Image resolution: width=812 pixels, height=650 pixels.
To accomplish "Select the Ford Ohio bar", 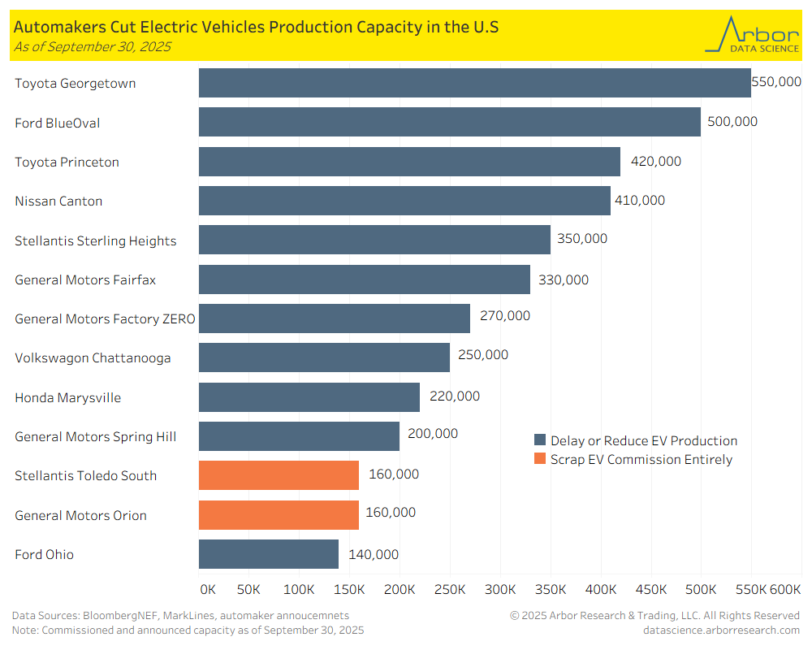I will tap(268, 554).
